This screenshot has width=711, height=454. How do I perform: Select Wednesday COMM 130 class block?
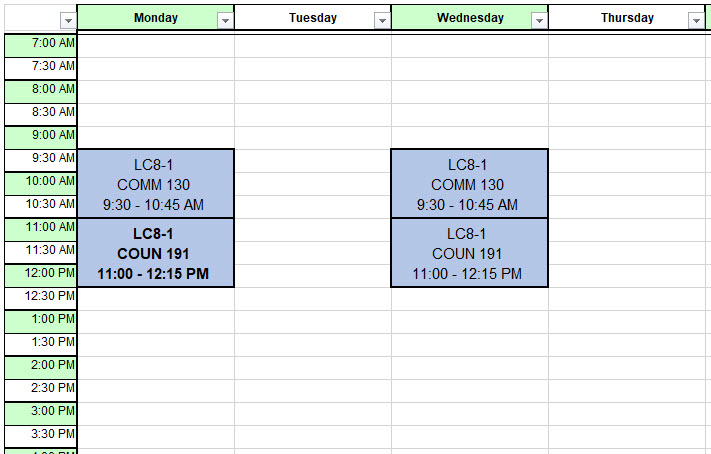(x=470, y=184)
